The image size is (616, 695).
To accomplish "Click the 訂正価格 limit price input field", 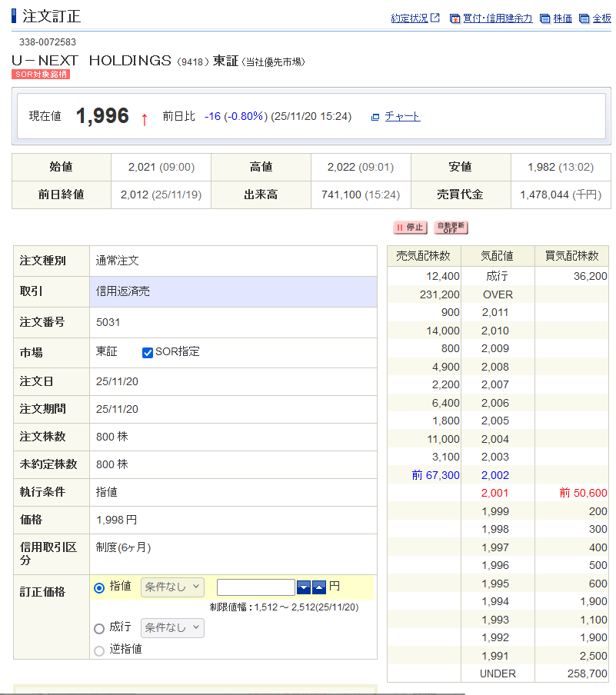I will coord(255,587).
